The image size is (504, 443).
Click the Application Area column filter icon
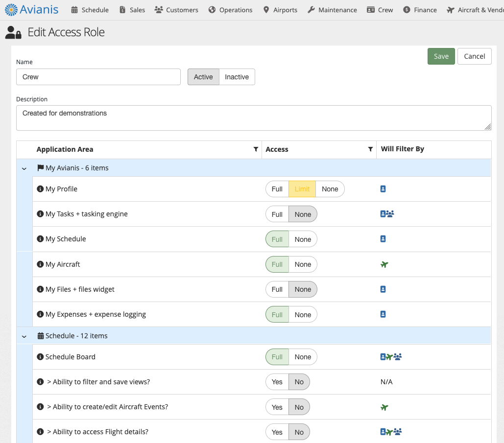click(256, 149)
